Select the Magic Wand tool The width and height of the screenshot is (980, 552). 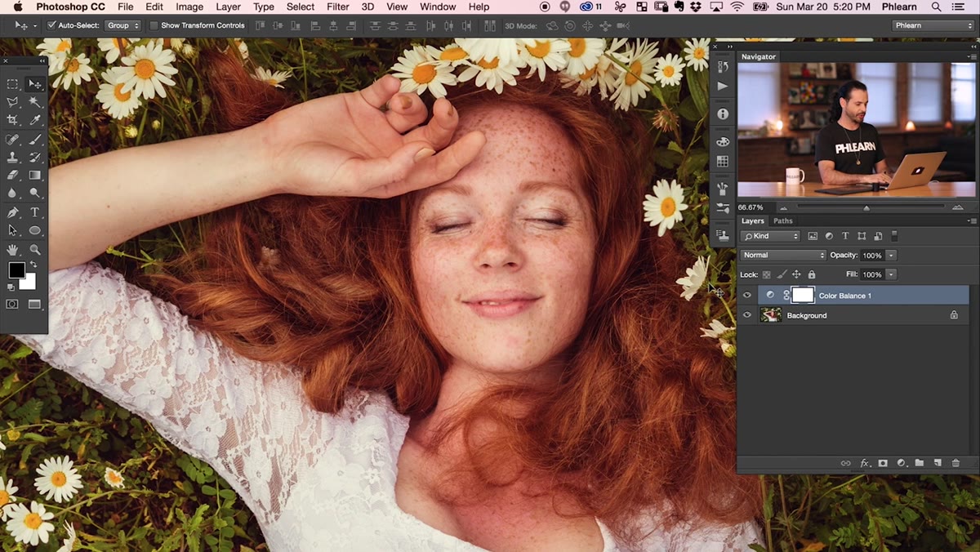(35, 102)
